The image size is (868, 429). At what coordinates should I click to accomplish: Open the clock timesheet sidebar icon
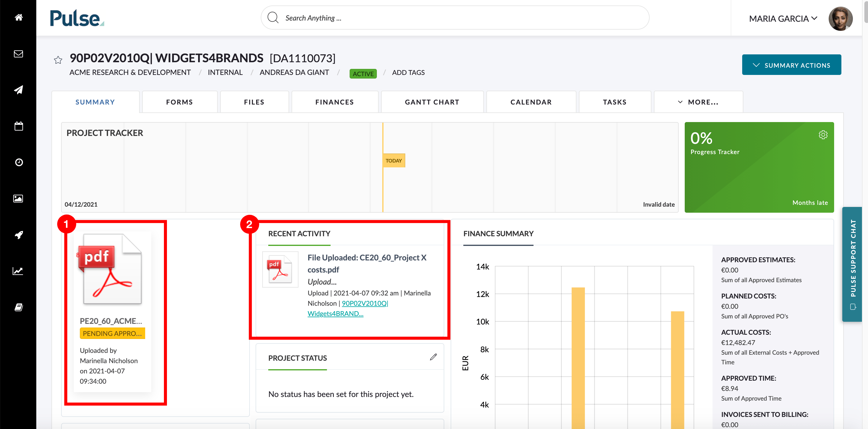point(19,162)
